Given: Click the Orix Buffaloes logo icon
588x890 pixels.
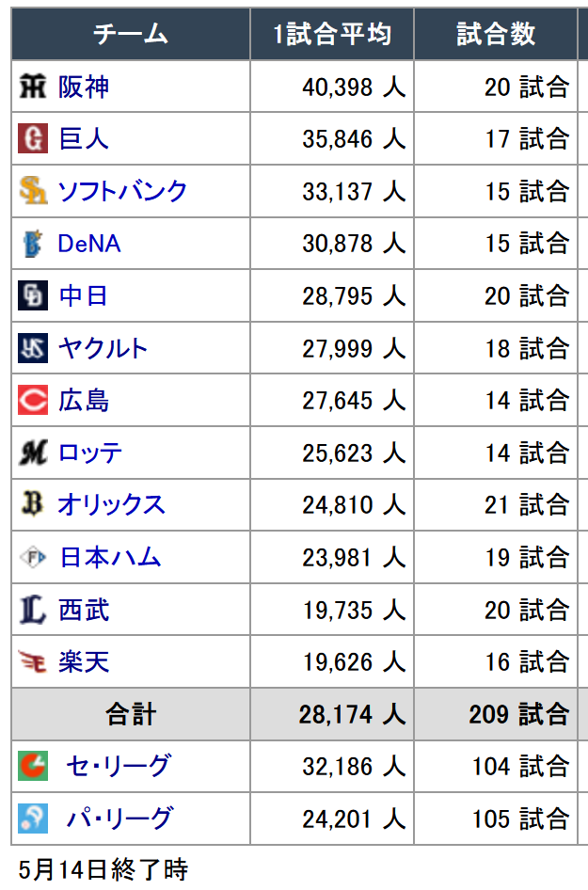Looking at the screenshot, I should pos(32,504).
